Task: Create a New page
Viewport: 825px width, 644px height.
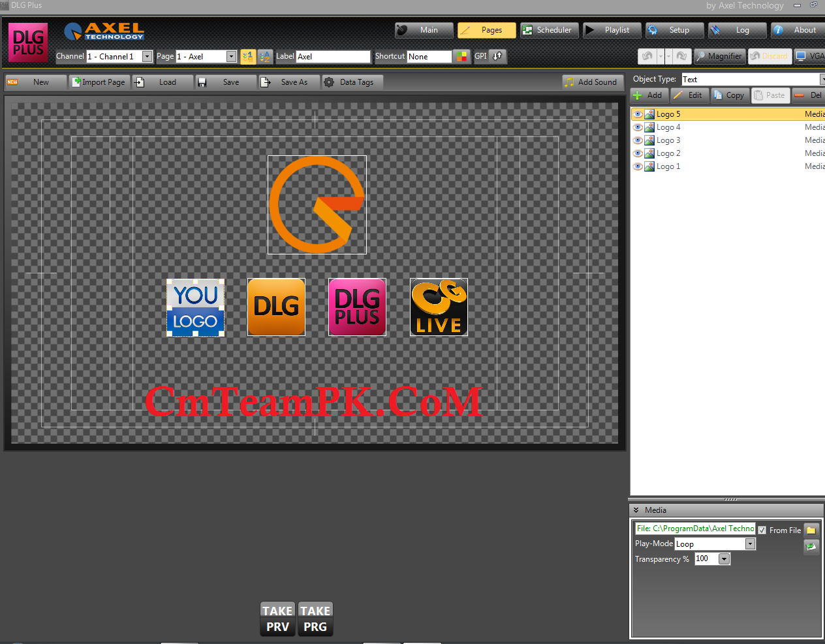Action: pos(36,82)
